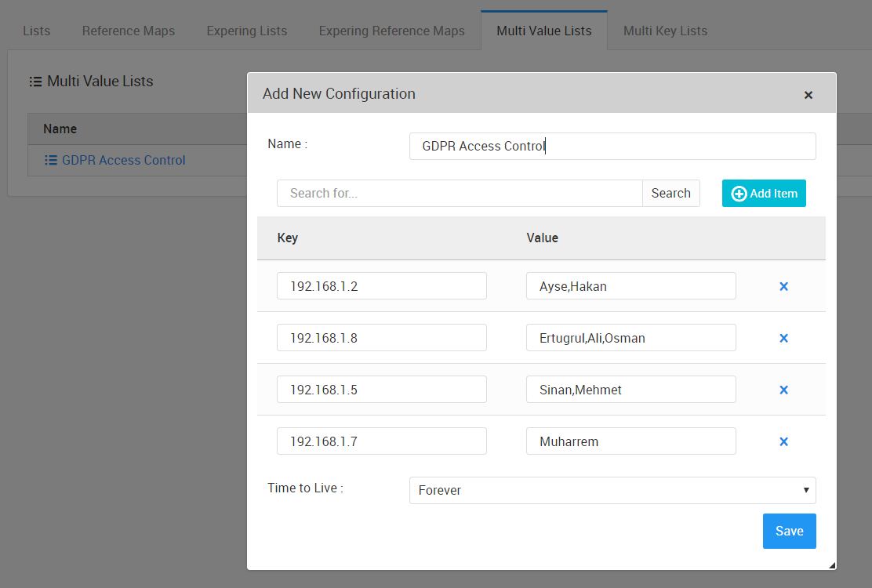Remove the Ertugrul,Ali,Osman entry
872x588 pixels.
click(783, 339)
